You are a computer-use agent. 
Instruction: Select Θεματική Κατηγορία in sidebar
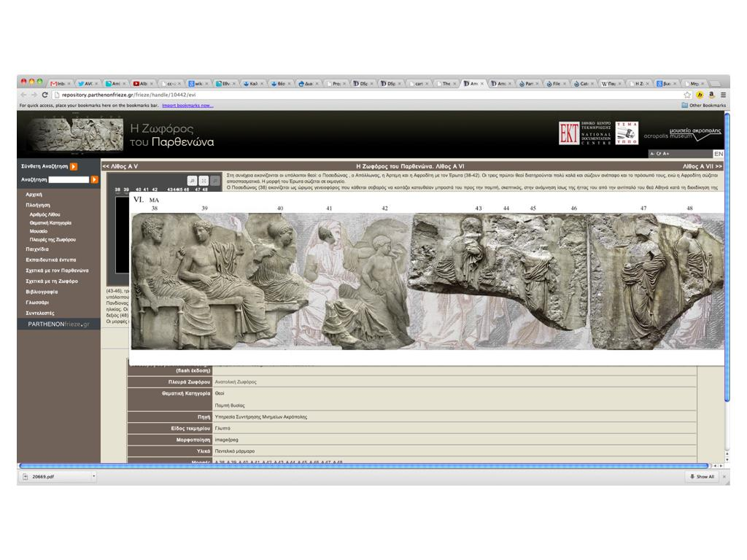[50, 223]
